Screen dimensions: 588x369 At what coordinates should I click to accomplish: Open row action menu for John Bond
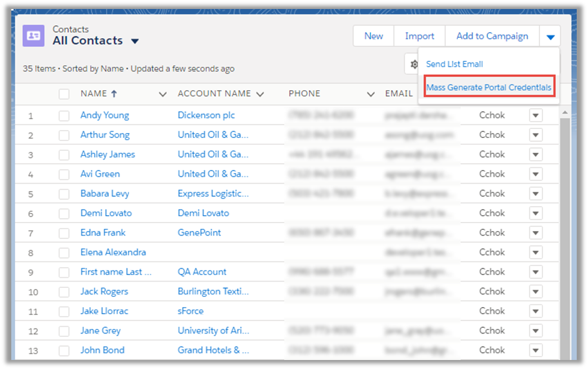pos(535,350)
